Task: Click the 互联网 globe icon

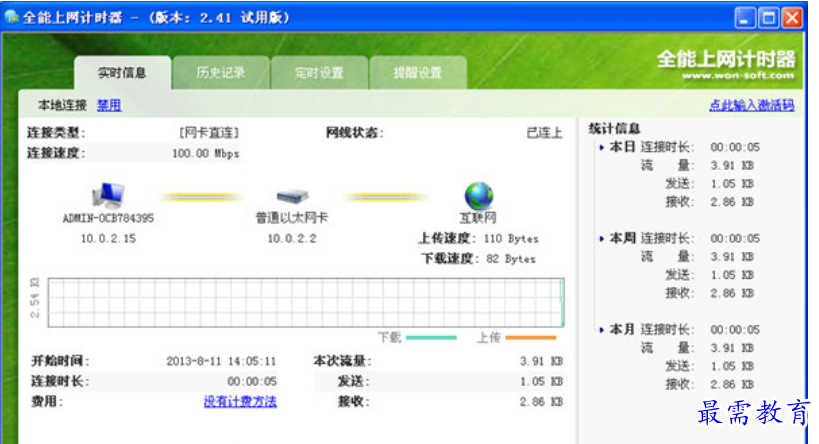Action: [478, 195]
